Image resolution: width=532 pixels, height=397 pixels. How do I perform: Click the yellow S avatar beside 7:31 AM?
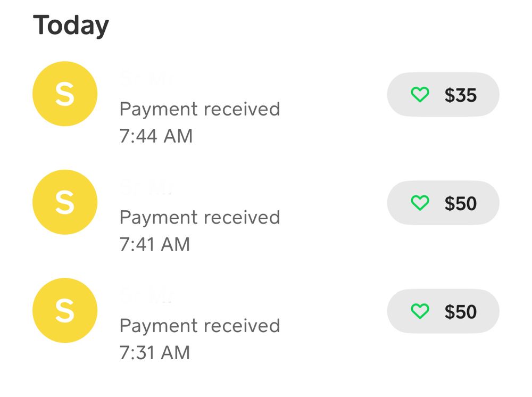point(65,311)
